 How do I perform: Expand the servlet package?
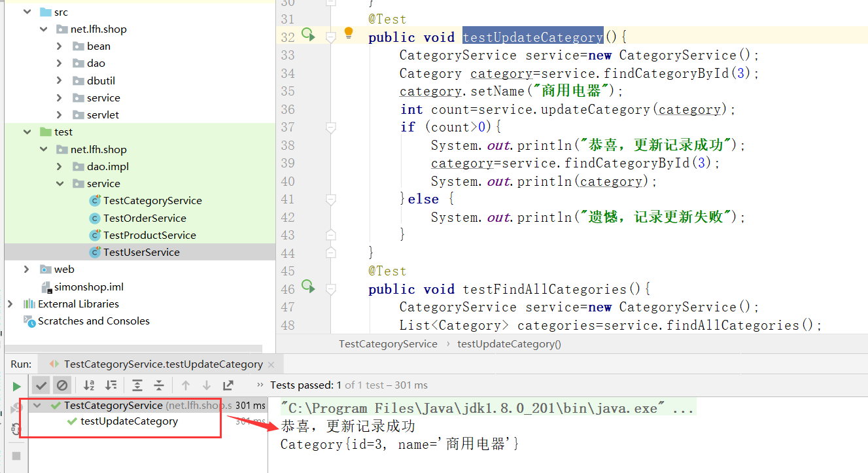(60, 115)
